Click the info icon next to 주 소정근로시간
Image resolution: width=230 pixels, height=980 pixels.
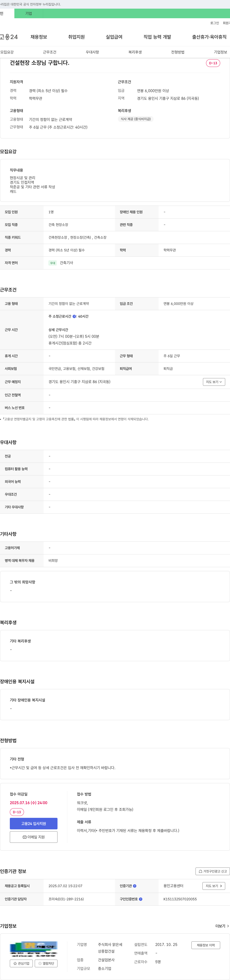[74, 316]
